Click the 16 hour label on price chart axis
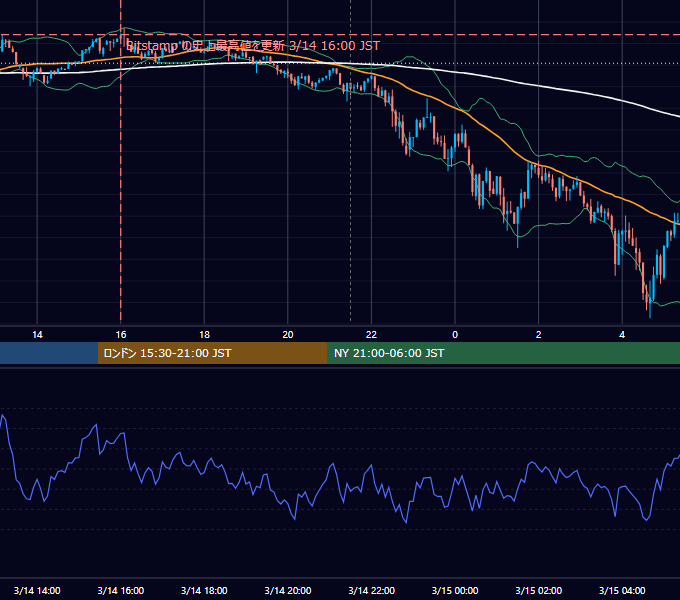 (121, 335)
